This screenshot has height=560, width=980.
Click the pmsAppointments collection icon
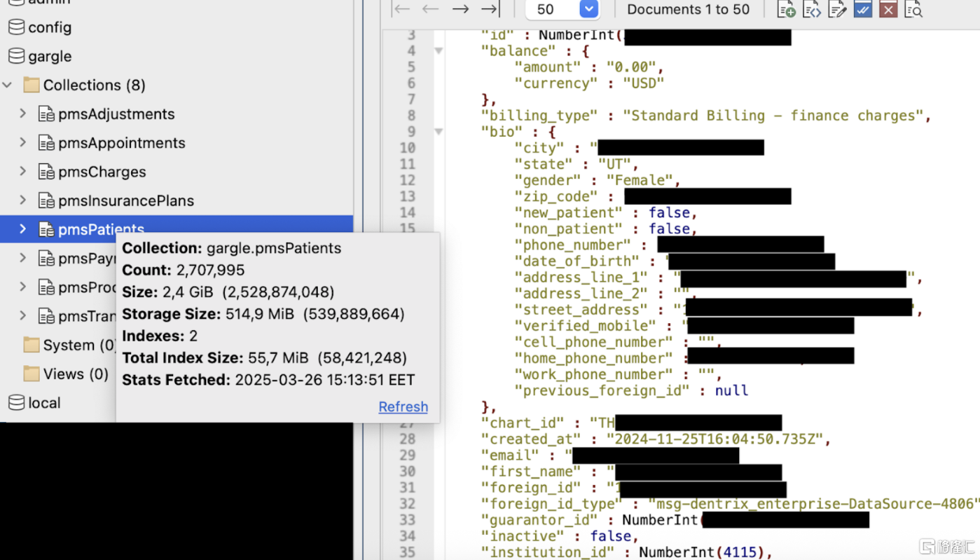46,143
